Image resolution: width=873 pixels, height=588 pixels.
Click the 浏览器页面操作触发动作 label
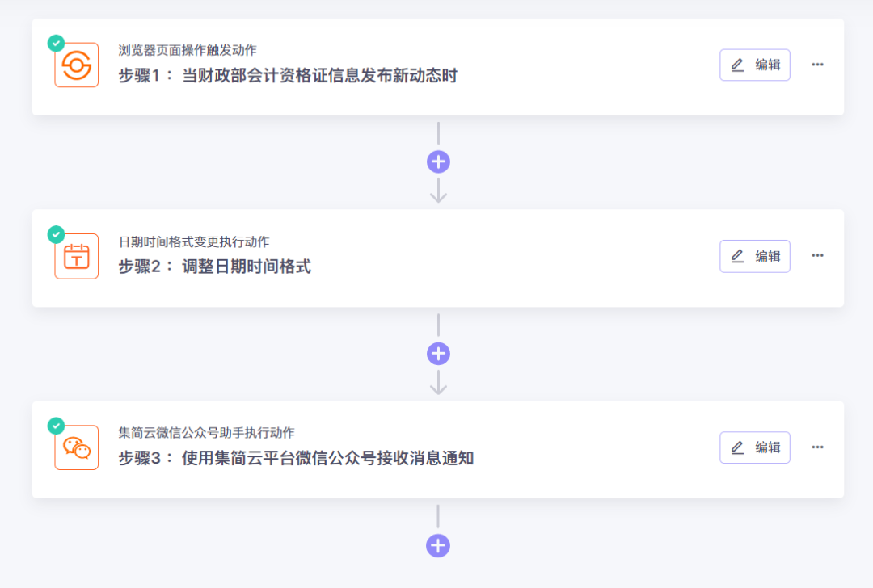188,50
